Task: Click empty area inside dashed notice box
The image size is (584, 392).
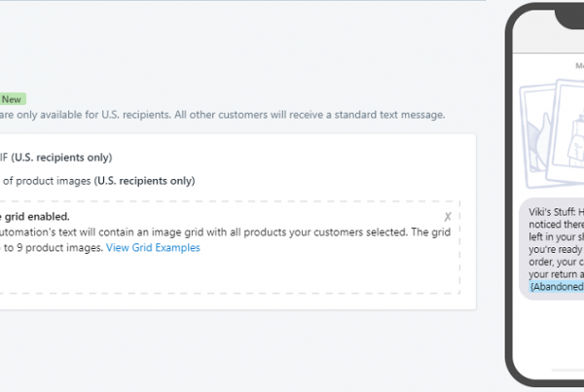Action: 292,272
